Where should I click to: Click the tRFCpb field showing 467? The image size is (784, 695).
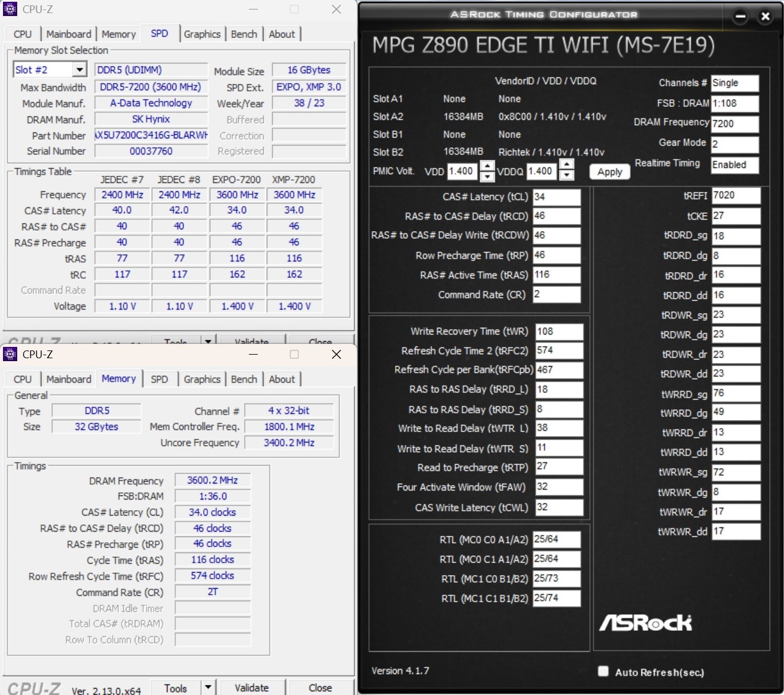559,370
